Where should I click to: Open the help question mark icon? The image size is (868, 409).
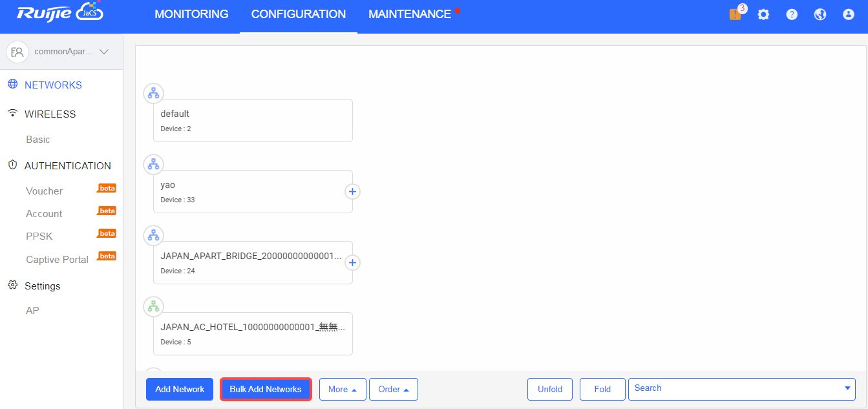pos(792,14)
